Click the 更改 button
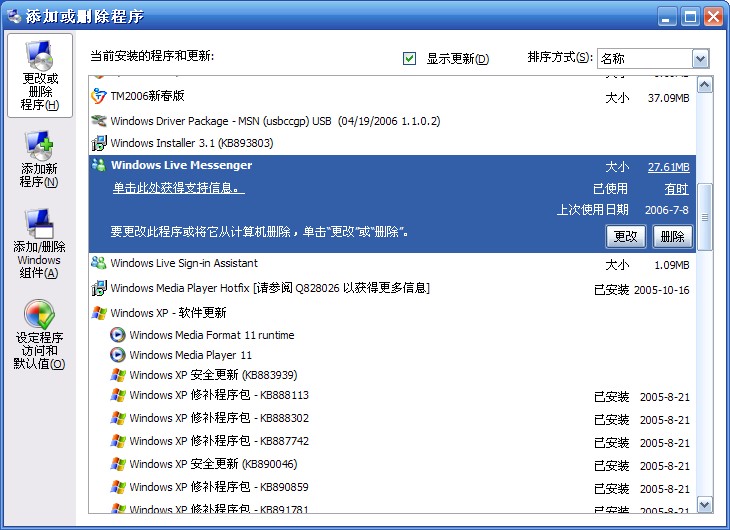The height and width of the screenshot is (530, 730). coord(626,237)
